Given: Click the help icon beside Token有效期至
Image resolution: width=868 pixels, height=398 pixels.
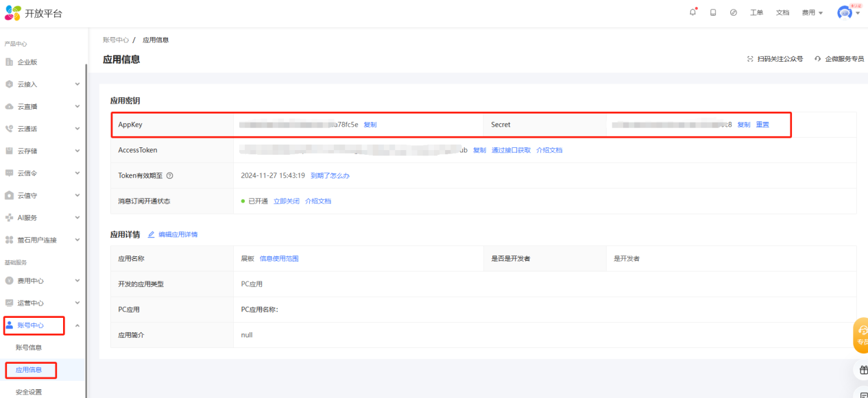Looking at the screenshot, I should pyautogui.click(x=169, y=175).
